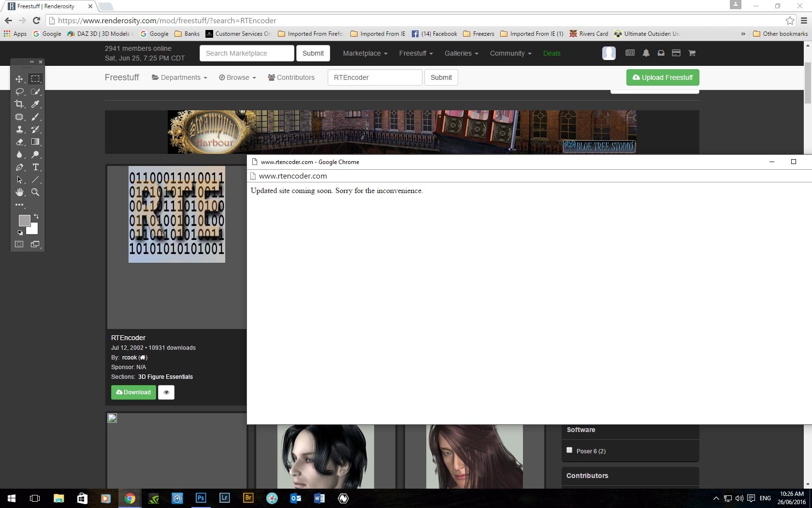812x508 pixels.
Task: Open the rcook contributor link
Action: point(129,358)
